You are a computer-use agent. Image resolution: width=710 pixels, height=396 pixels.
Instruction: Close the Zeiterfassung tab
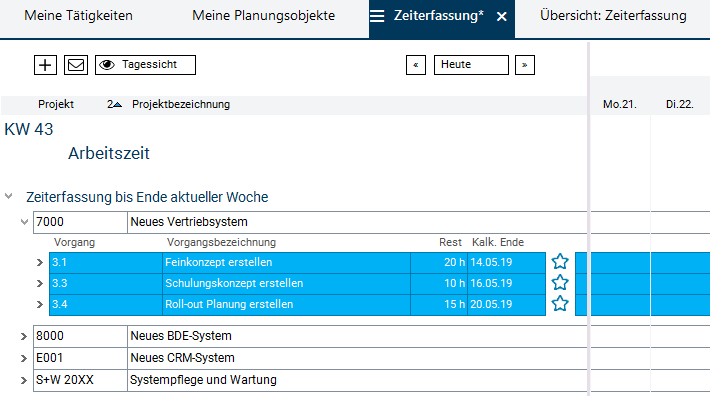pyautogui.click(x=501, y=17)
